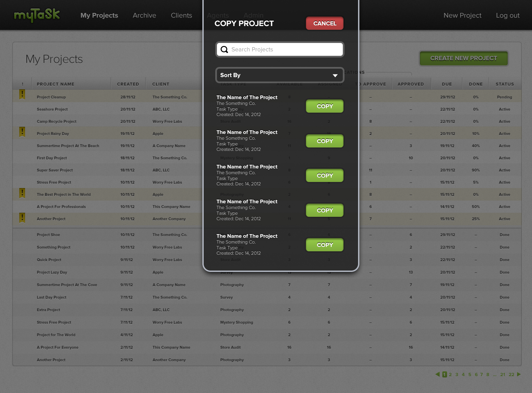The image size is (532, 393).
Task: Copy the last project in list
Action: (325, 245)
